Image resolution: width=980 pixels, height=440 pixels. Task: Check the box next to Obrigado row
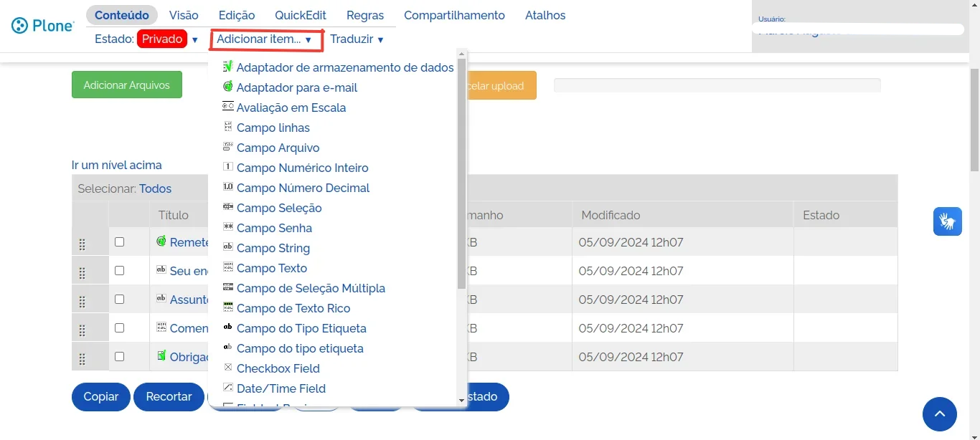click(120, 357)
